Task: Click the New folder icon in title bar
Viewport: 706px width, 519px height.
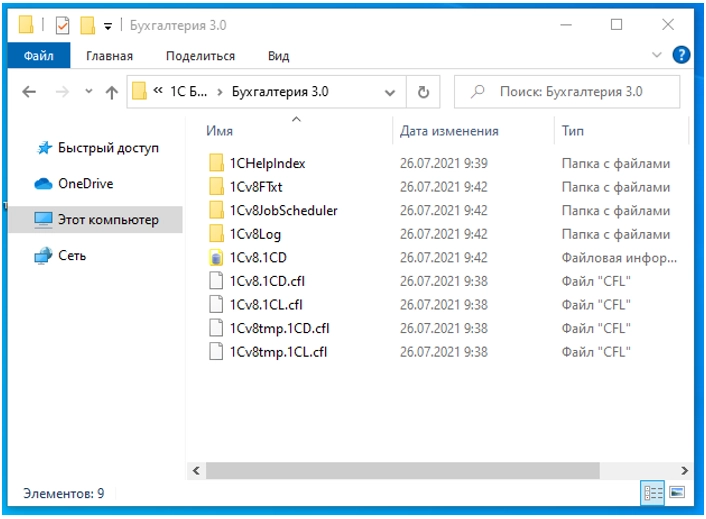Action: (87, 25)
